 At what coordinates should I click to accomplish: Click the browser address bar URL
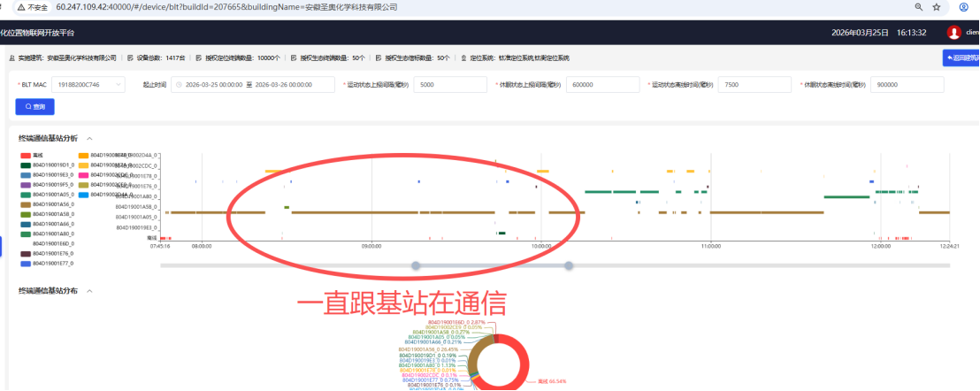pyautogui.click(x=226, y=7)
